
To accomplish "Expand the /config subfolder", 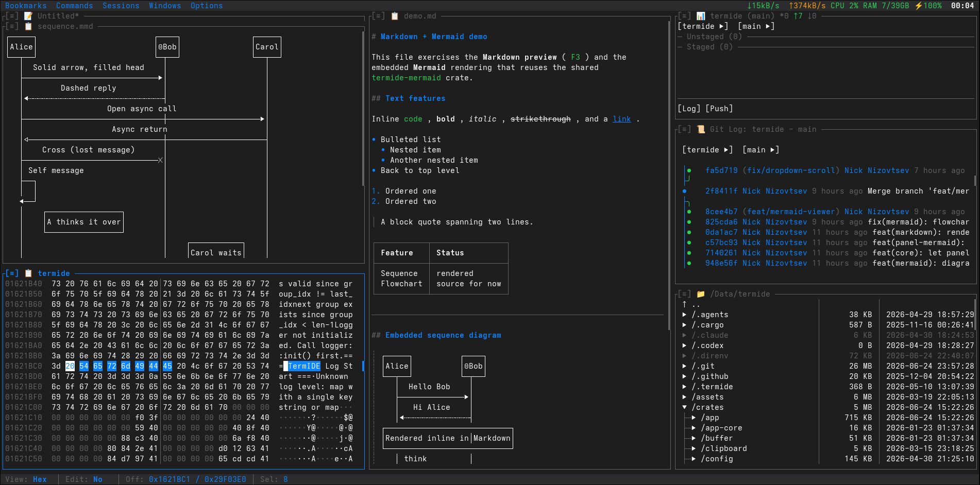I will tap(694, 459).
